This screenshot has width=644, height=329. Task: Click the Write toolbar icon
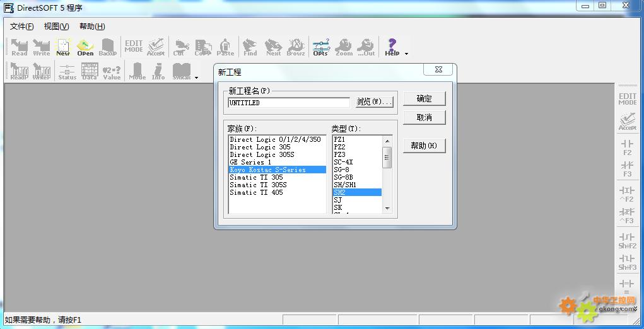pyautogui.click(x=41, y=47)
